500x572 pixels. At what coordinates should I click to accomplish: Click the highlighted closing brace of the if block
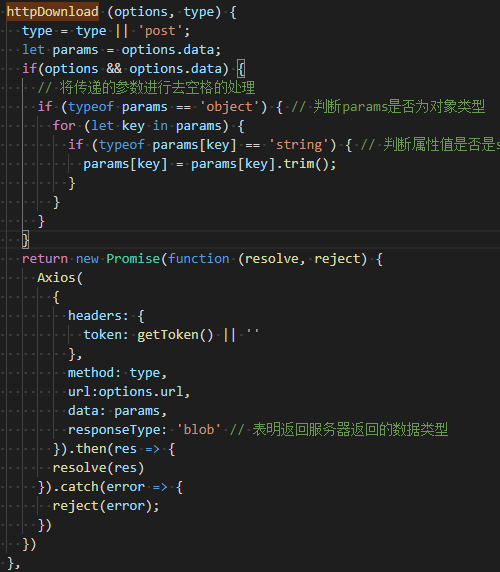tap(26, 240)
